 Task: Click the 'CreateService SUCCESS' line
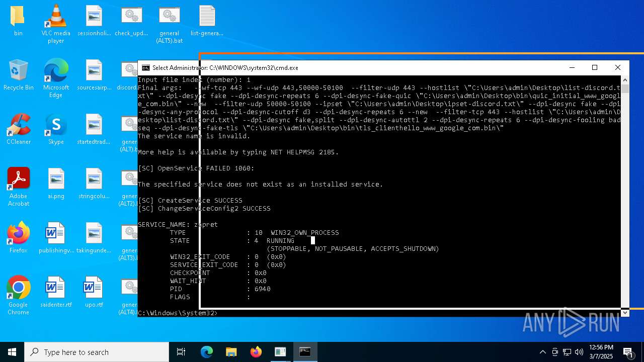pos(190,200)
